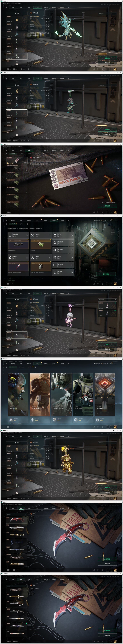
Task: Click medical cross icon under 跨越生命线 card
Action: (x=32, y=420)
